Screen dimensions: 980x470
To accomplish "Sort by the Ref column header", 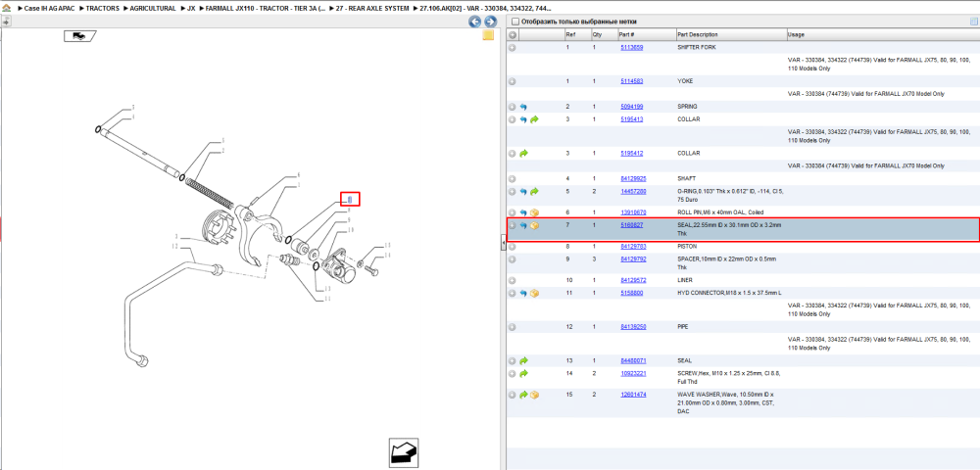I will (577, 35).
